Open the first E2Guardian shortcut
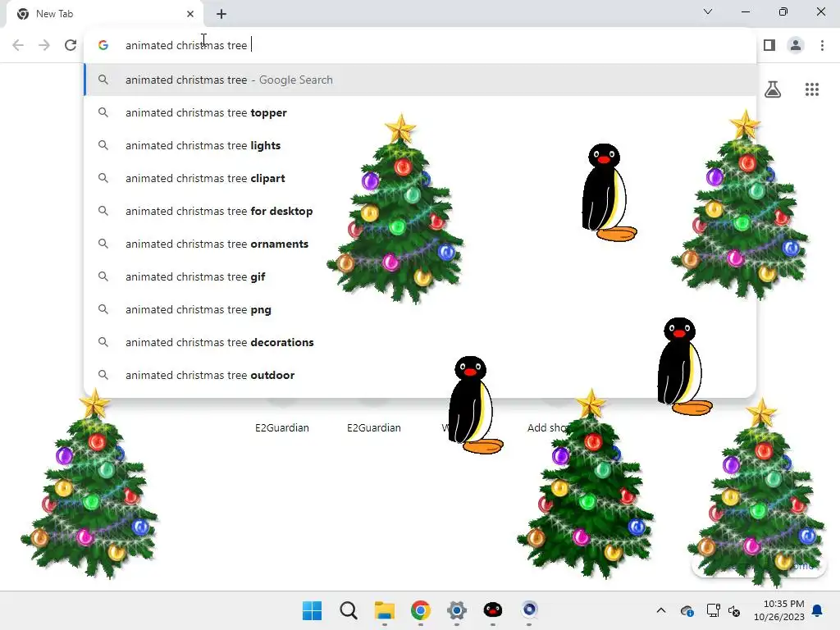The height and width of the screenshot is (630, 840). pyautogui.click(x=282, y=427)
